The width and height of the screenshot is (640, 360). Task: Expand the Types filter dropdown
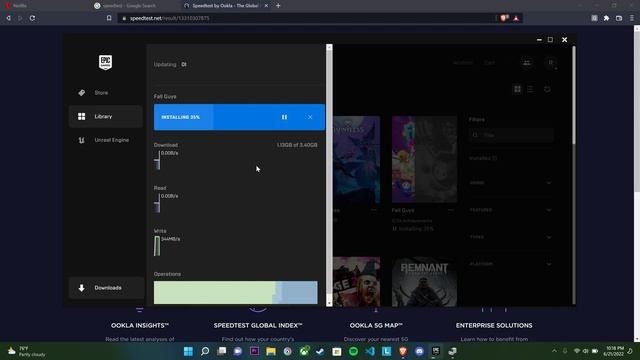(510, 237)
